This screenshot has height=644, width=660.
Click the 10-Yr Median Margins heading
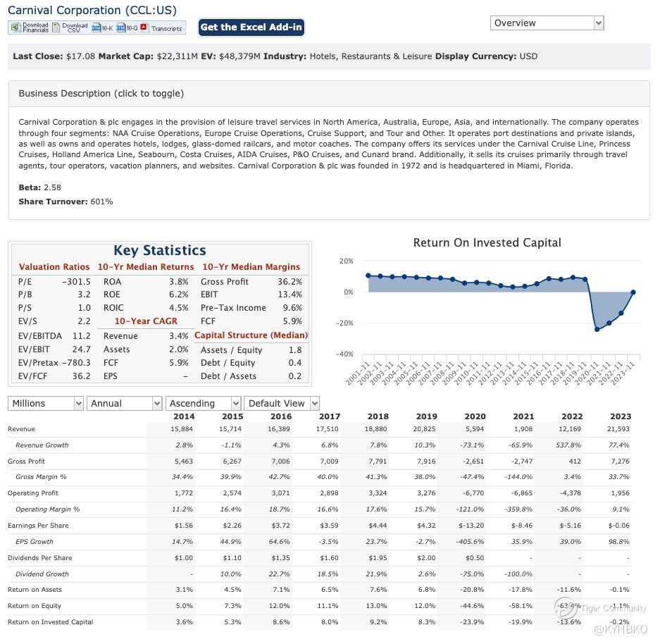(x=251, y=267)
